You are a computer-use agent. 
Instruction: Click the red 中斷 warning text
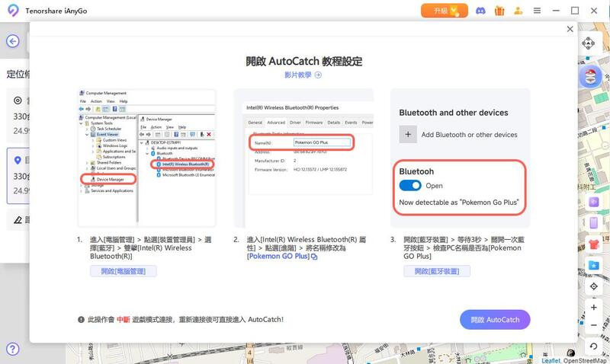click(x=124, y=320)
